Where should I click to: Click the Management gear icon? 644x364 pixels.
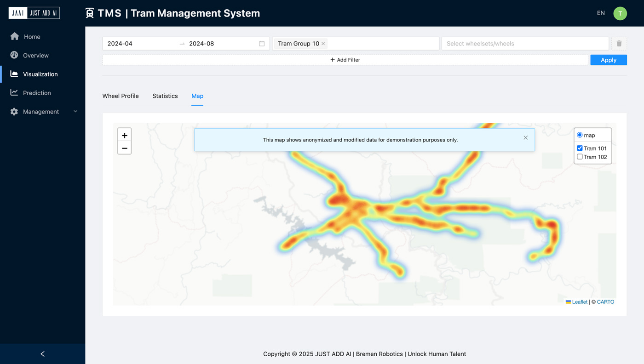click(x=14, y=112)
